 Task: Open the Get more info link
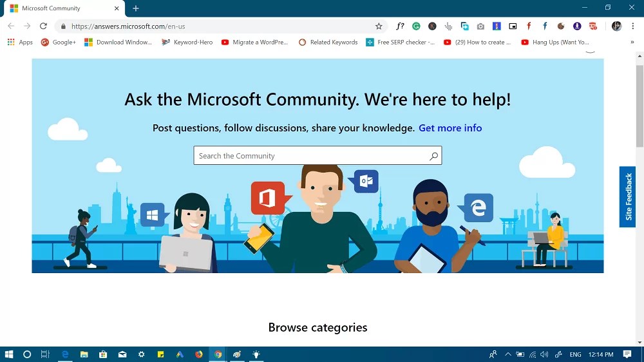point(450,128)
